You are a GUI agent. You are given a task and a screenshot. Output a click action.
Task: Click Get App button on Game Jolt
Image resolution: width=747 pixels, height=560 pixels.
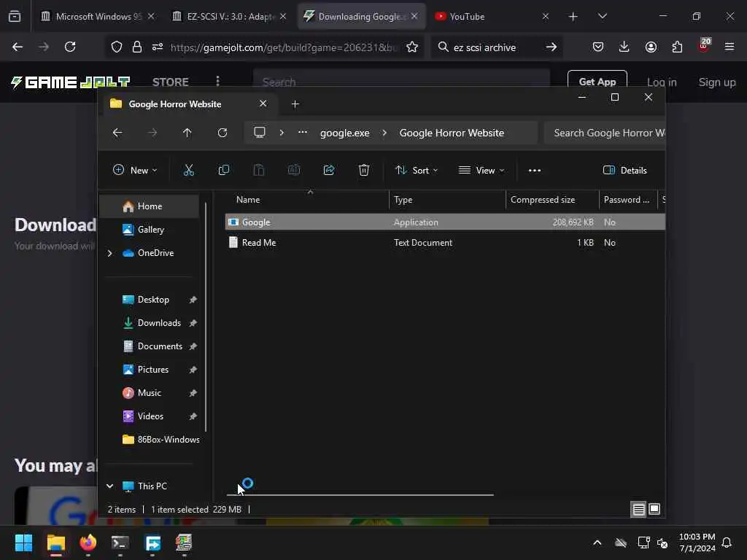pyautogui.click(x=597, y=82)
